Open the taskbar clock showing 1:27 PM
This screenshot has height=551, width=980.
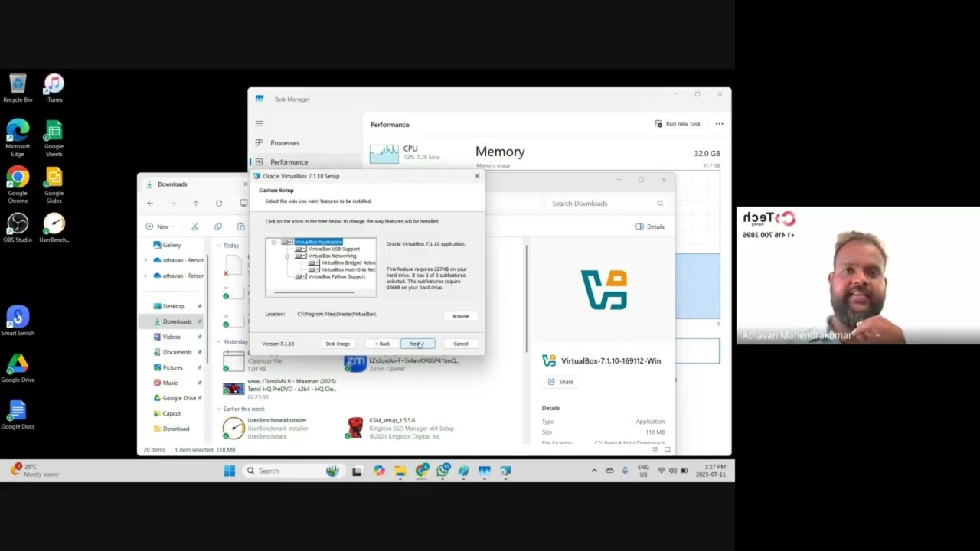click(710, 471)
